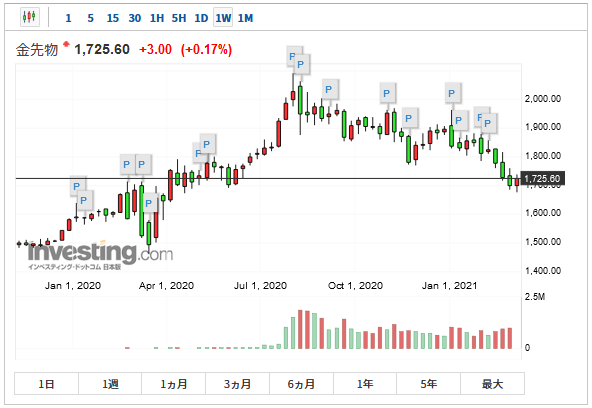Select the 1W weekly interval

223,18
